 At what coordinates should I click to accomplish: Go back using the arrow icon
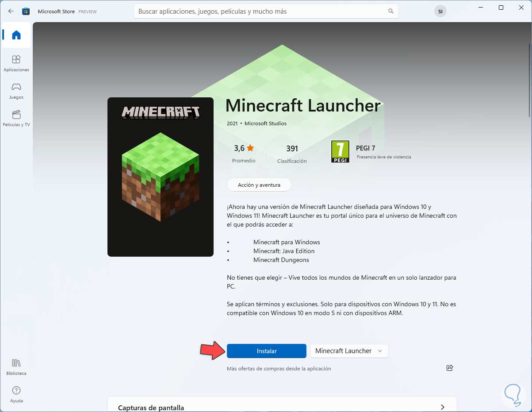click(x=11, y=11)
